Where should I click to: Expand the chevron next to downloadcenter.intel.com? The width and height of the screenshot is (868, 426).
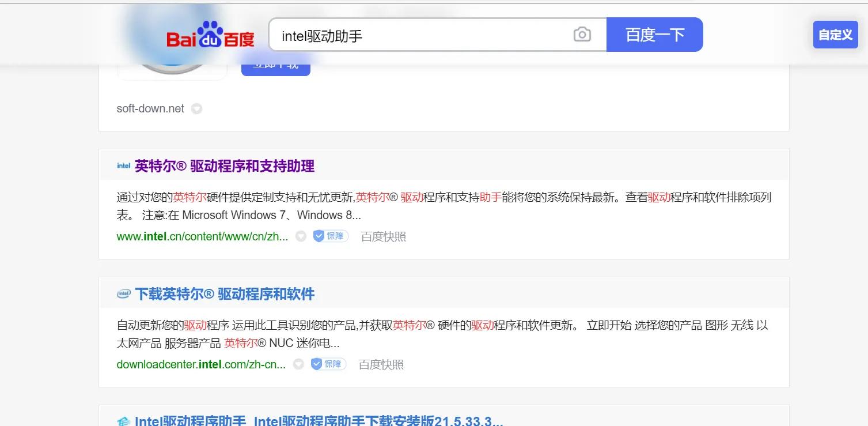tap(298, 364)
